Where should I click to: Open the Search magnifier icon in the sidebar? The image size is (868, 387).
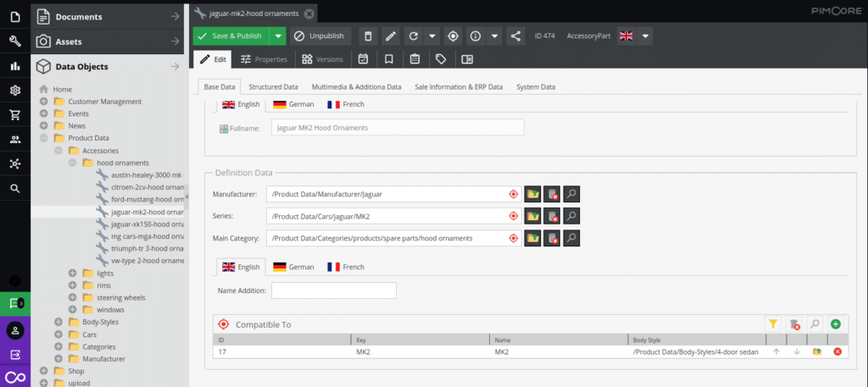pyautogui.click(x=15, y=189)
